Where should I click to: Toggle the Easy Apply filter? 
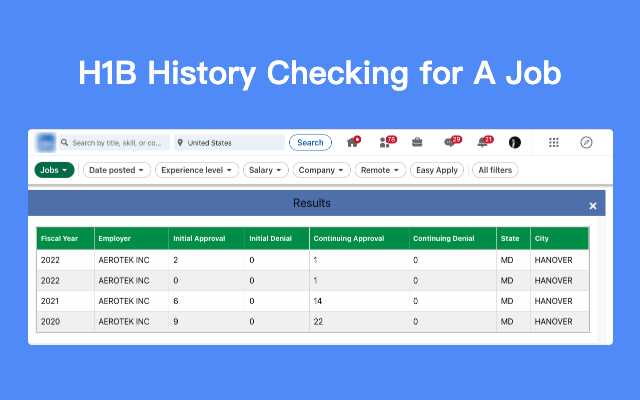(x=437, y=170)
